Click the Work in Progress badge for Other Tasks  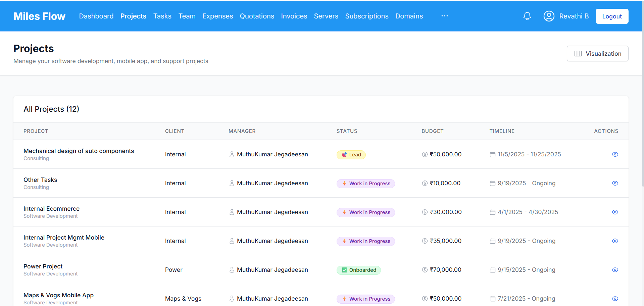point(365,184)
